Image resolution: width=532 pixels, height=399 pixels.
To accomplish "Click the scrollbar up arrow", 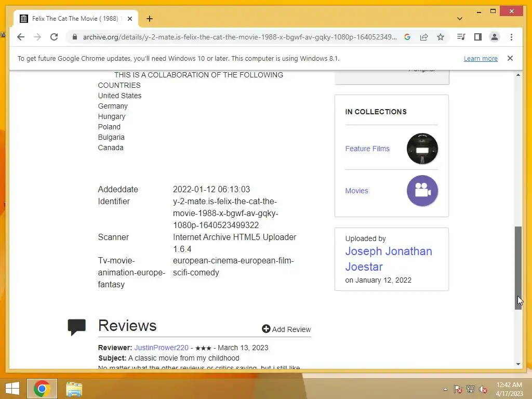I will (x=518, y=75).
